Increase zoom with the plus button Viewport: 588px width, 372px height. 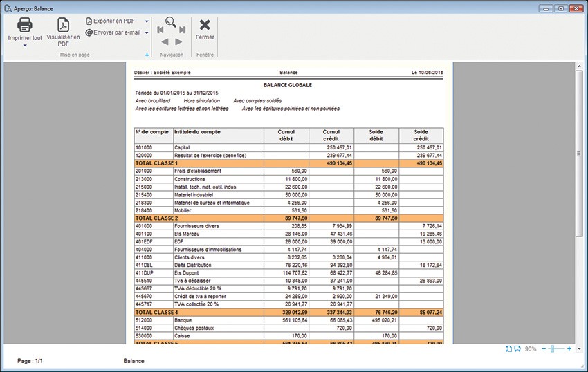pyautogui.click(x=569, y=349)
